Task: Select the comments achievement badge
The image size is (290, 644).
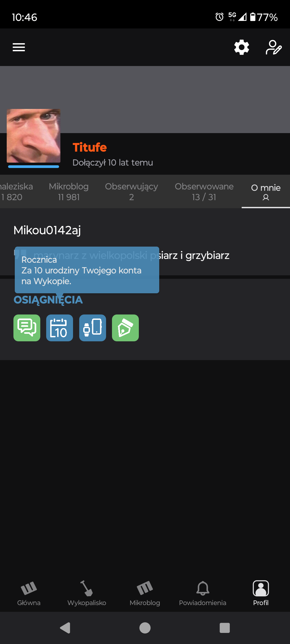Action: (x=27, y=328)
